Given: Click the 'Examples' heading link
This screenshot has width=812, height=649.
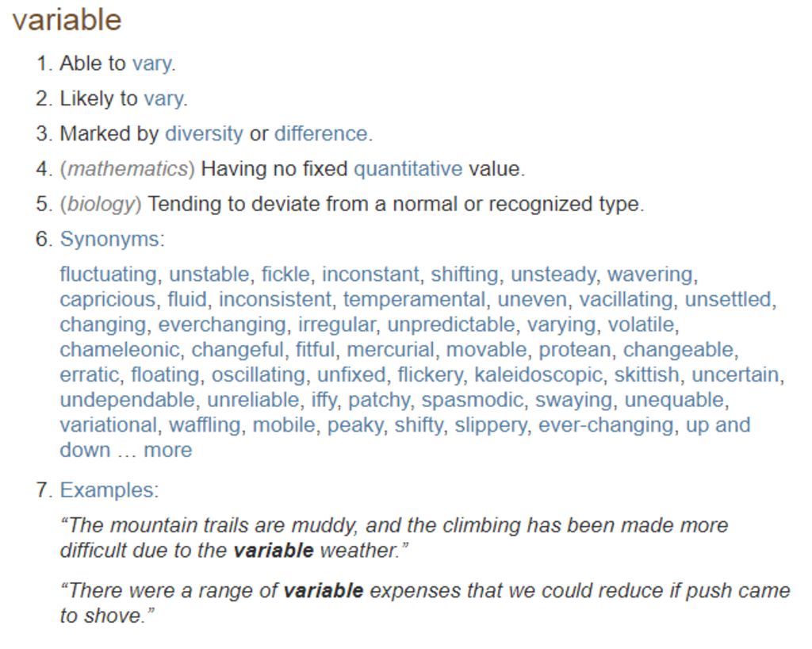Looking at the screenshot, I should pyautogui.click(x=107, y=490).
